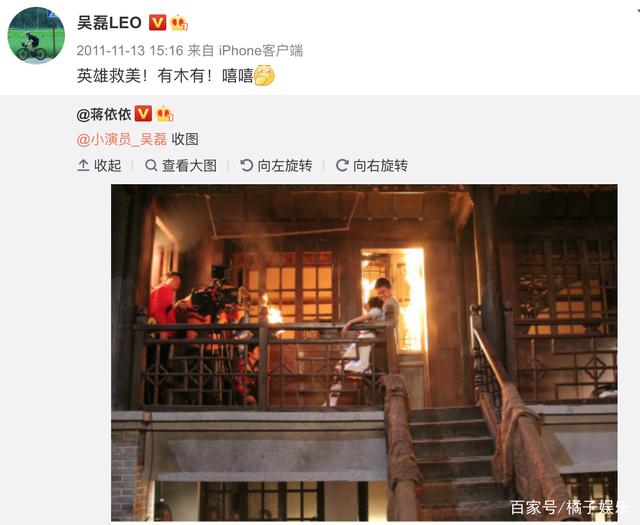Open the post timestamp 2011-11-13 15:16
The height and width of the screenshot is (525, 640).
click(130, 51)
